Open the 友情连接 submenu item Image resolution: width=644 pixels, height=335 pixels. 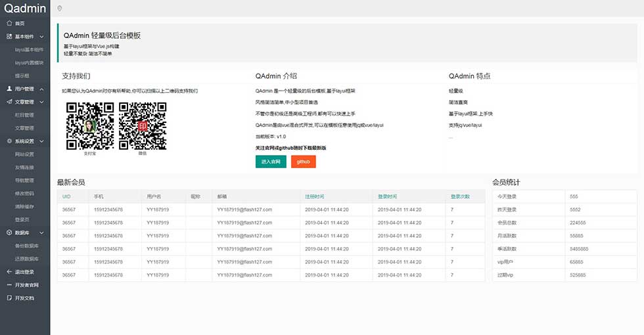(25, 167)
